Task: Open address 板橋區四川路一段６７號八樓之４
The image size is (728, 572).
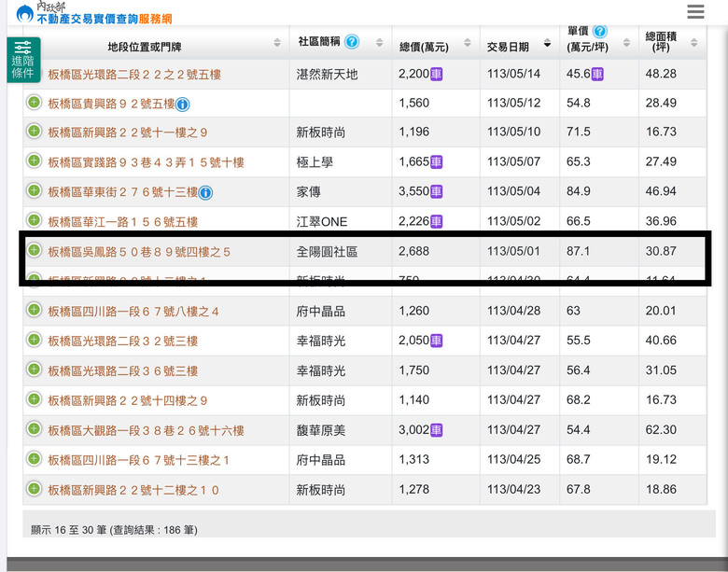Action: pyautogui.click(x=133, y=311)
